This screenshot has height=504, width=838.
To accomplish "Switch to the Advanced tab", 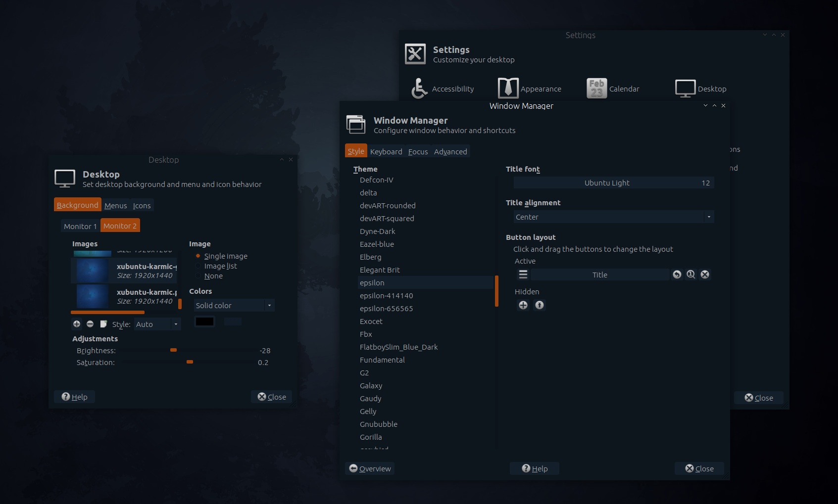I will click(450, 151).
